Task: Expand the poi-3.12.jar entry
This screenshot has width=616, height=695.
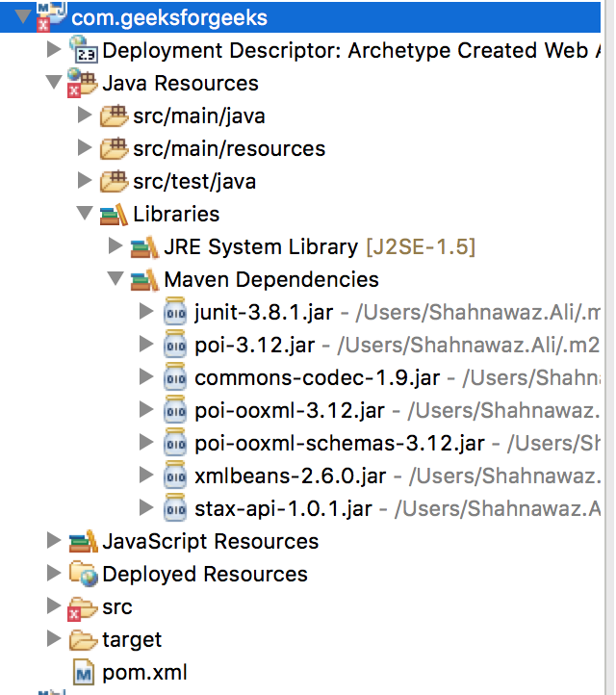Action: (146, 344)
